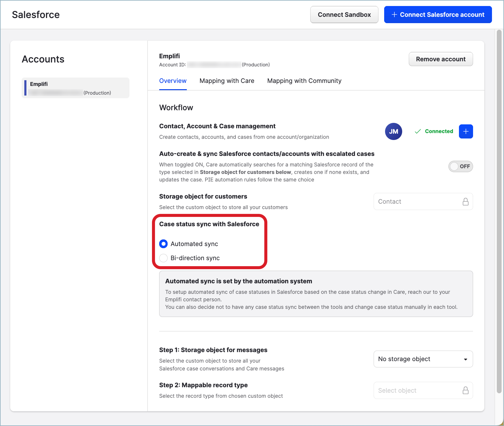
Task: Click the lock icon in Contact field
Action: point(466,202)
